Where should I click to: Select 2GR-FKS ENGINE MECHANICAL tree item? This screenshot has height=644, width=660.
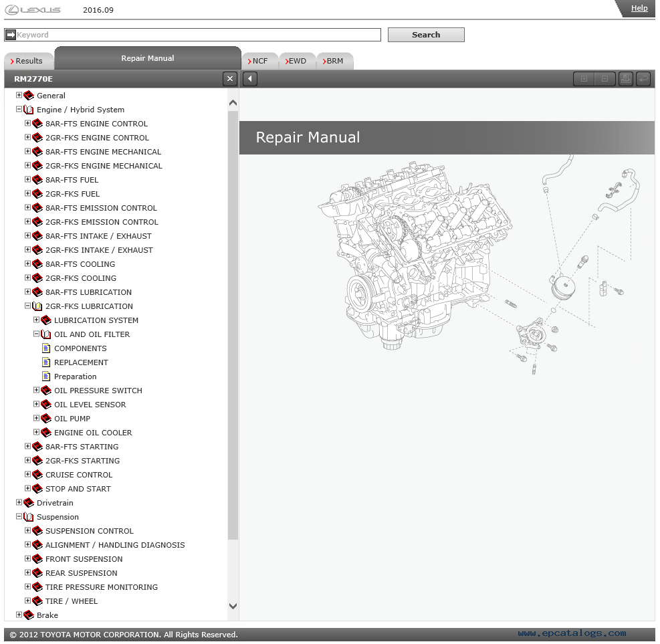pyautogui.click(x=104, y=166)
